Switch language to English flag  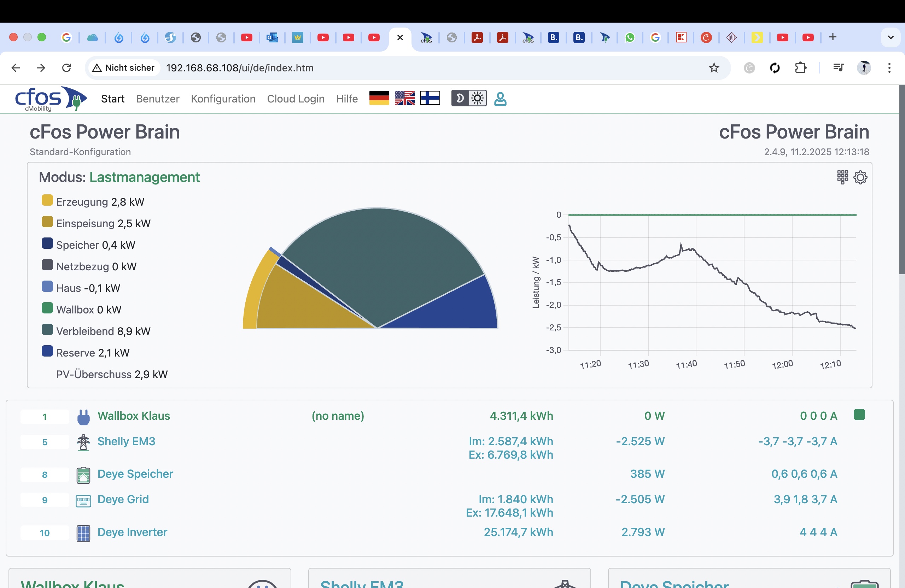coord(404,98)
